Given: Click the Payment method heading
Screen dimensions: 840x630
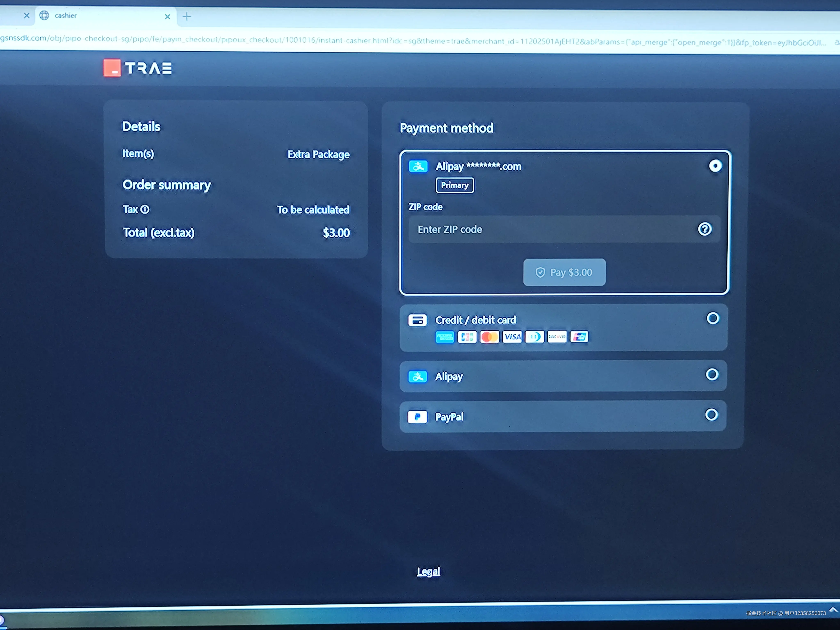Looking at the screenshot, I should (447, 128).
